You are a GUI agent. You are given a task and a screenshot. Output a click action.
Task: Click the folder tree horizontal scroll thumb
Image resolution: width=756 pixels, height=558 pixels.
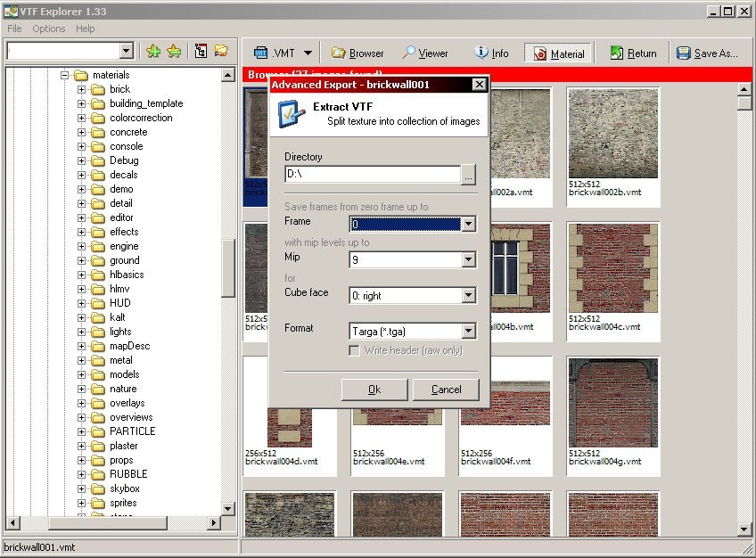[x=108, y=522]
